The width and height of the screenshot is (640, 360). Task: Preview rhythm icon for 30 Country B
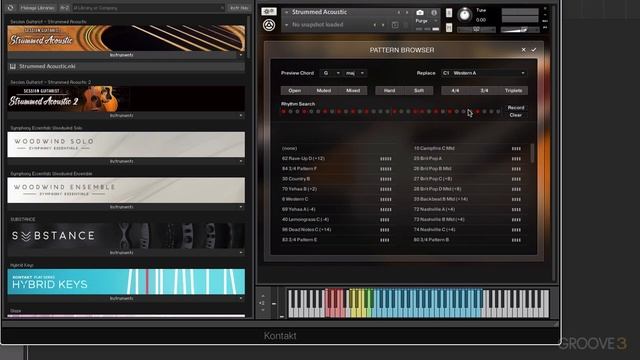386,179
